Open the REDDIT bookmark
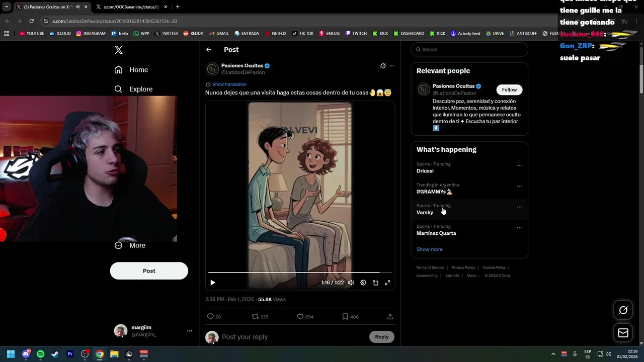 194,34
